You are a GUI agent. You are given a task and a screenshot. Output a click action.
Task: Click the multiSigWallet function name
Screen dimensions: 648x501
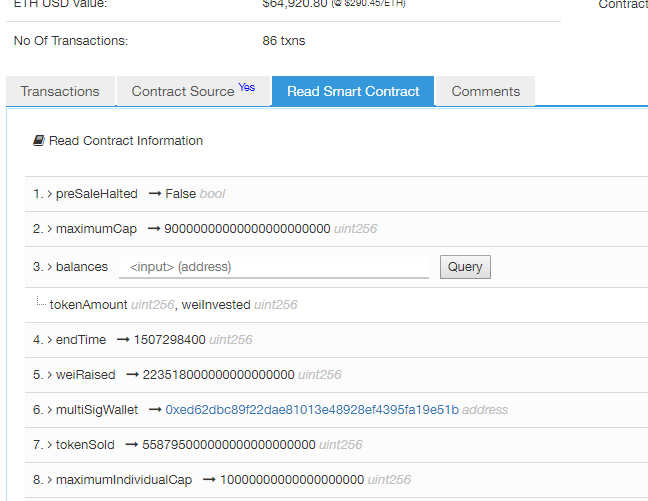[97, 410]
